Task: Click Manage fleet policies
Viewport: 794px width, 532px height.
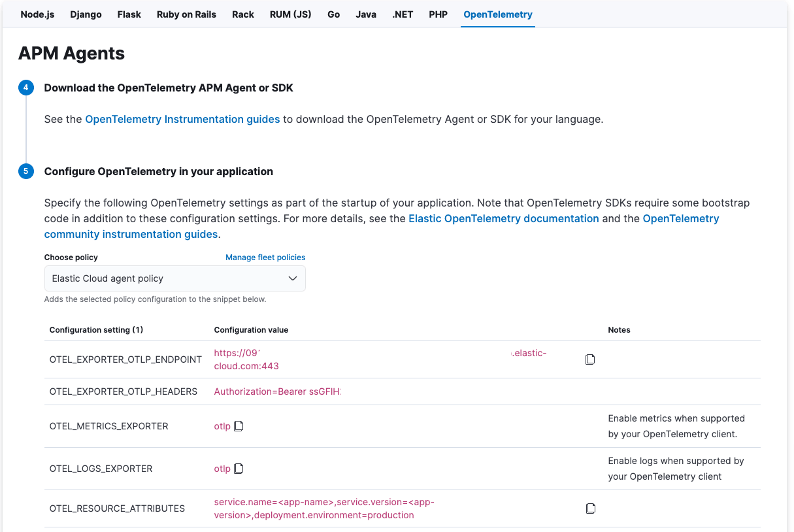Action: (265, 257)
